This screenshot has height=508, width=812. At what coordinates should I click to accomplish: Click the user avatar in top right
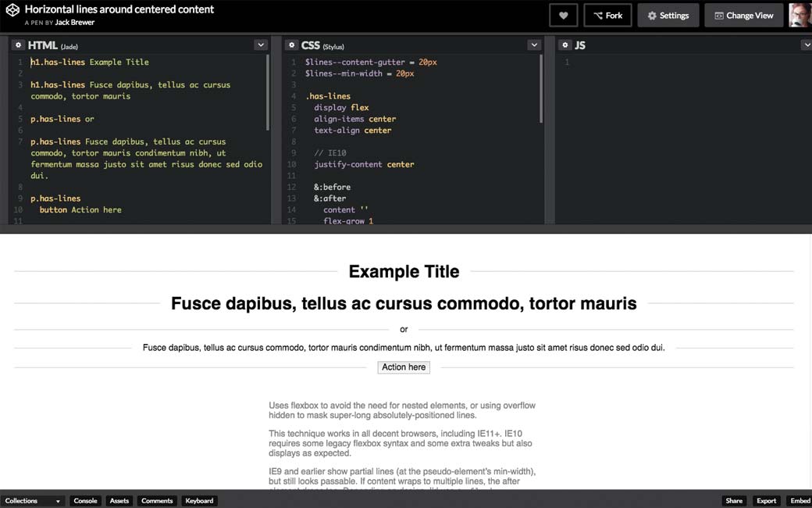coord(800,16)
